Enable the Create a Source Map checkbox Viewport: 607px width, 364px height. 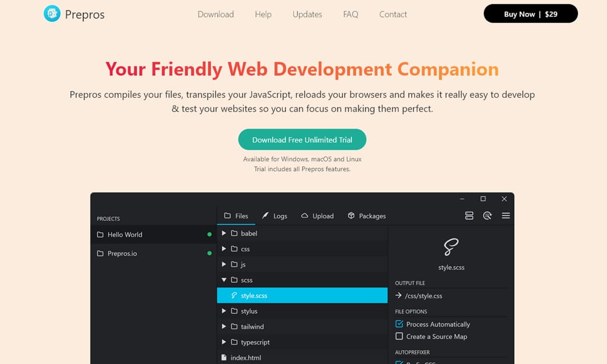click(399, 337)
